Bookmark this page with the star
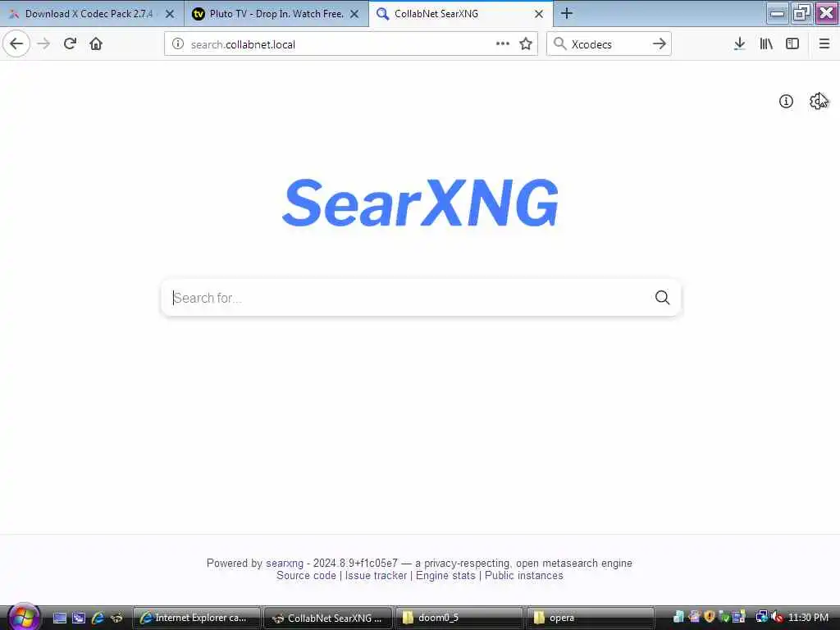 (526, 44)
